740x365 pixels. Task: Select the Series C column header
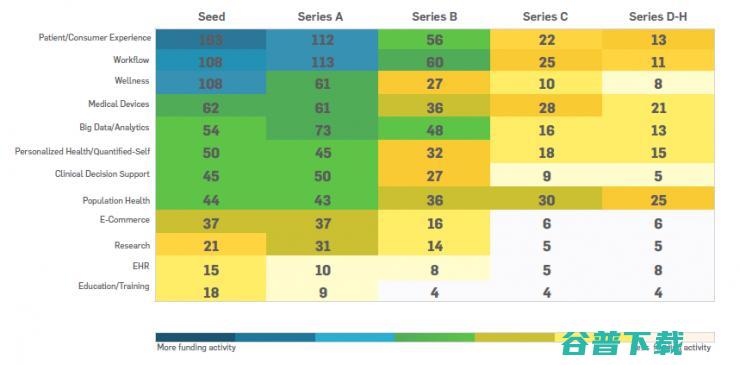[545, 17]
